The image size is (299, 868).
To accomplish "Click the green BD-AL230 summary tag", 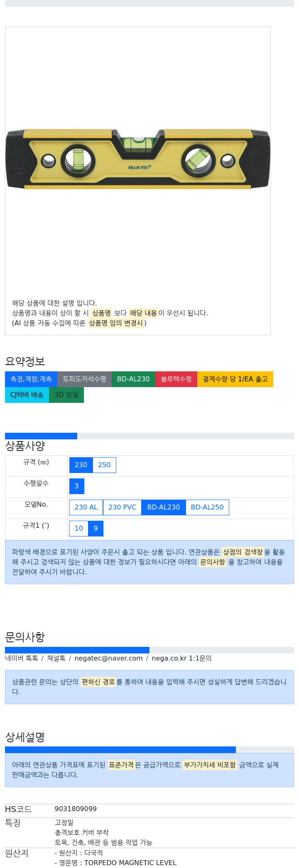I will 133,379.
